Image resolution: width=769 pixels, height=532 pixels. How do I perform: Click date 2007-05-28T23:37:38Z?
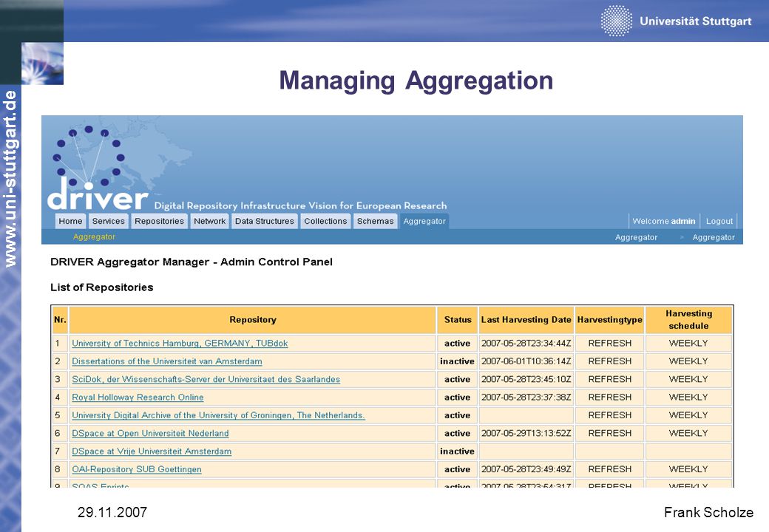pos(526,398)
